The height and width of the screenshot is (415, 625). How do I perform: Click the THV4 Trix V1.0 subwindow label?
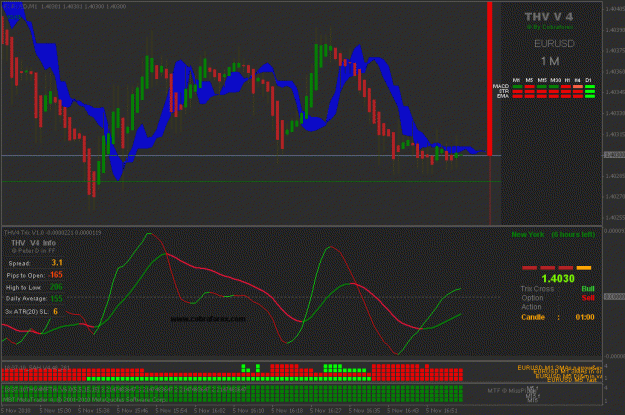point(24,232)
